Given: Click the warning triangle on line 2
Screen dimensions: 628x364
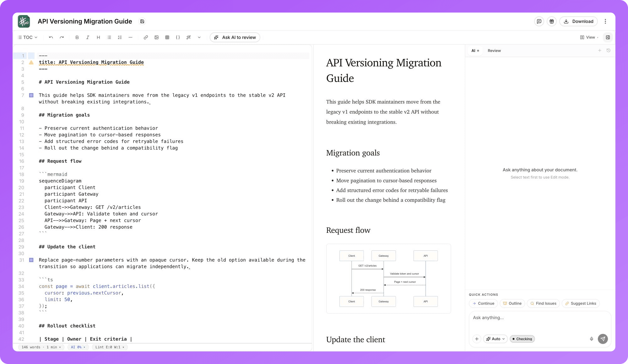Looking at the screenshot, I should coord(31,62).
